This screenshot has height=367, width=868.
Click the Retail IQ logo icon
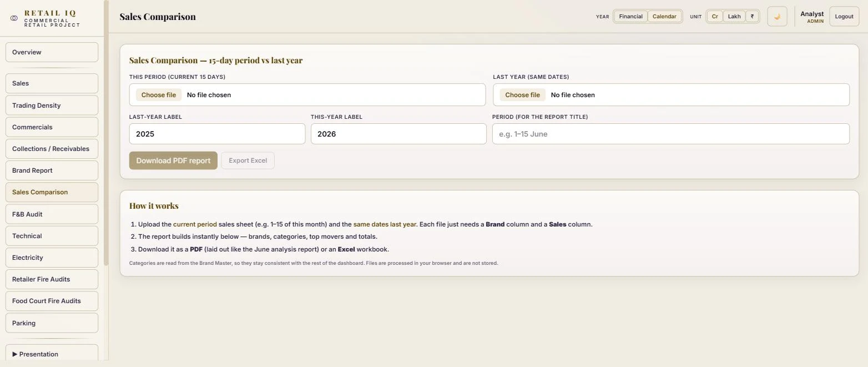click(x=14, y=18)
